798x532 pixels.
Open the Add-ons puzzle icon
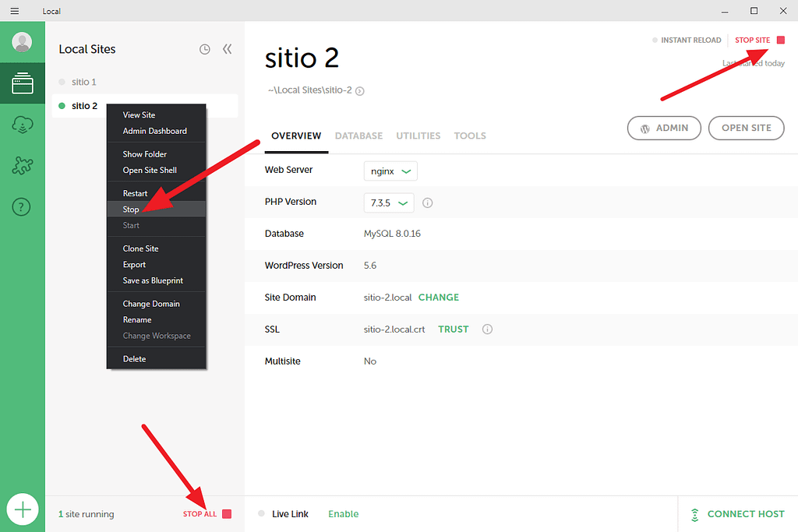click(23, 165)
